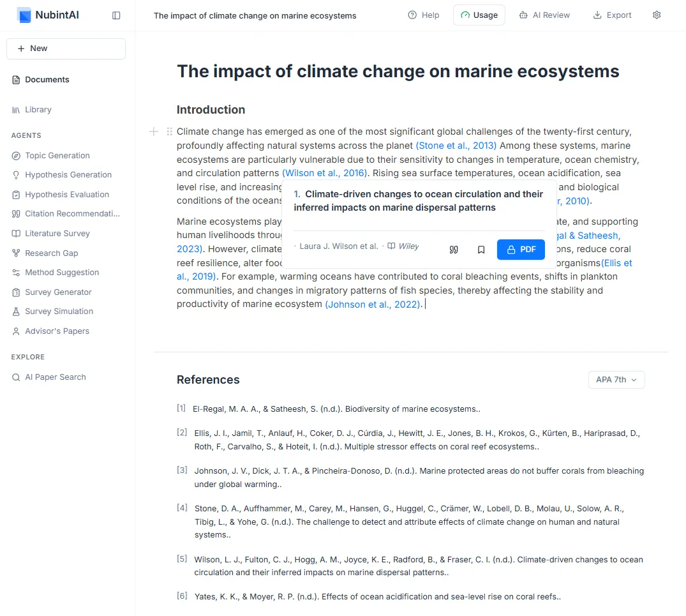Open the APA 7th citation style dropdown

(616, 379)
